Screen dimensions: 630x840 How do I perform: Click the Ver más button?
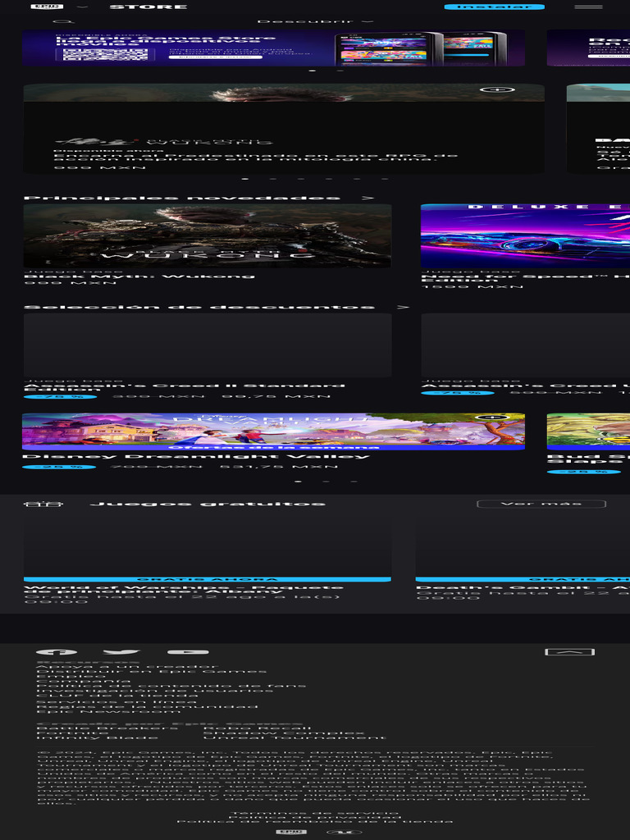541,504
